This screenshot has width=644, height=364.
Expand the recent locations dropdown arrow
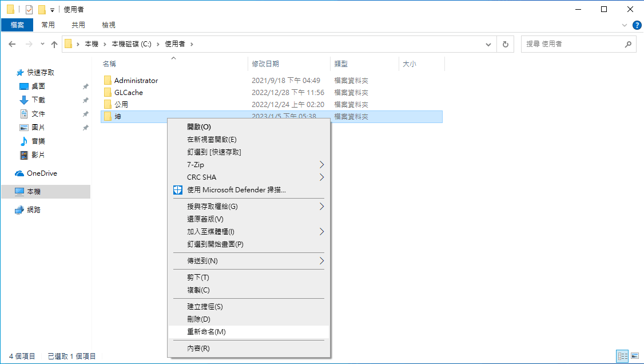(42, 44)
